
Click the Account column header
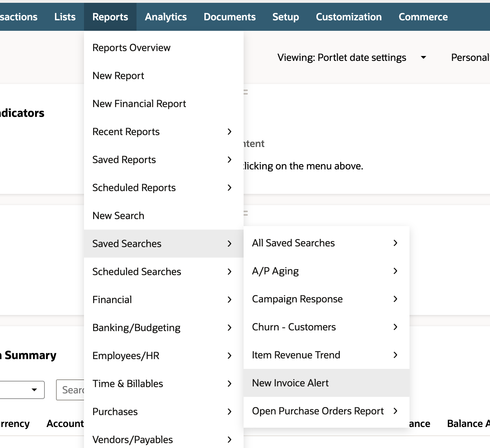click(65, 423)
